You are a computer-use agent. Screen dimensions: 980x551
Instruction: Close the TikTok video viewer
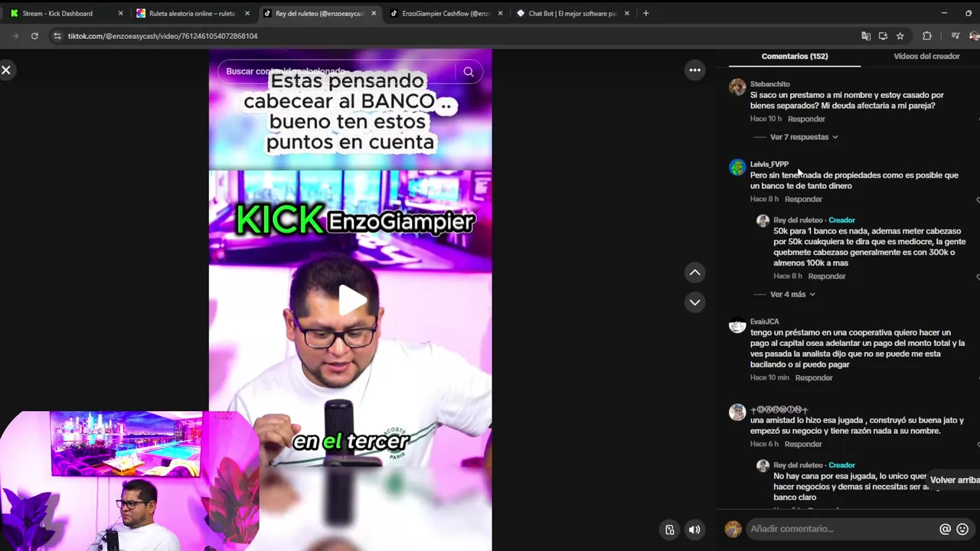(6, 70)
